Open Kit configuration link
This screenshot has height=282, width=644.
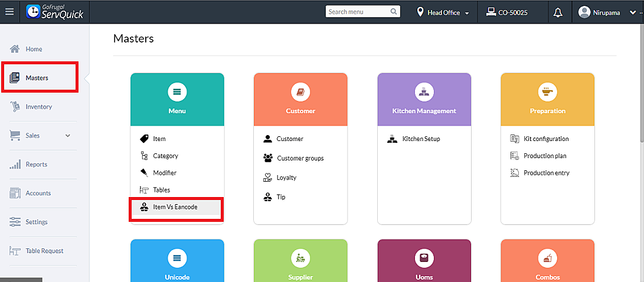point(546,139)
